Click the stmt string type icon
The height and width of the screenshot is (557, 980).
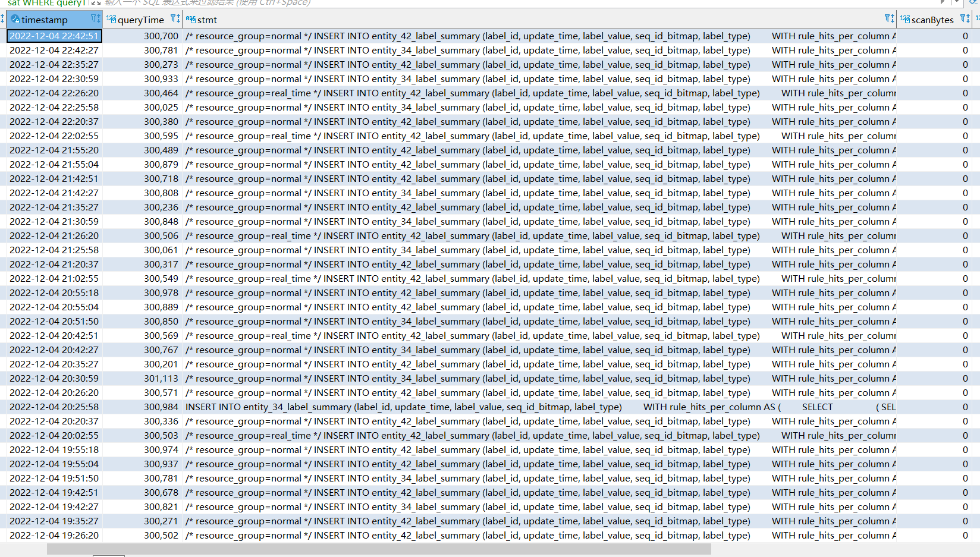click(x=191, y=19)
